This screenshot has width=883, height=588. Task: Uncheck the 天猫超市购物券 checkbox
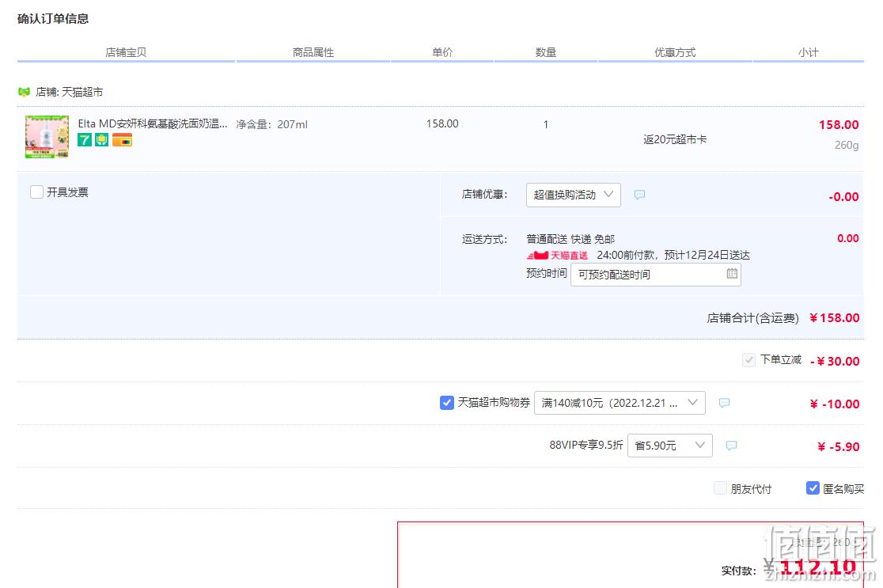pyautogui.click(x=446, y=403)
